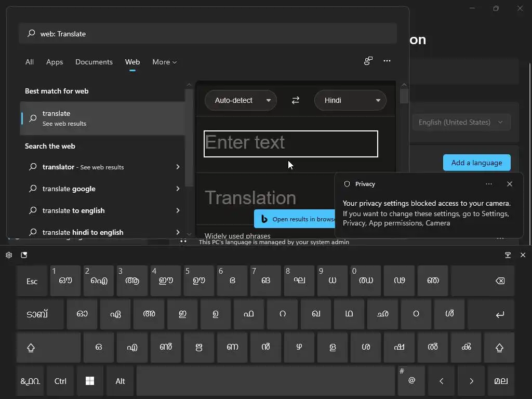Swap source and target languages

coord(296,100)
